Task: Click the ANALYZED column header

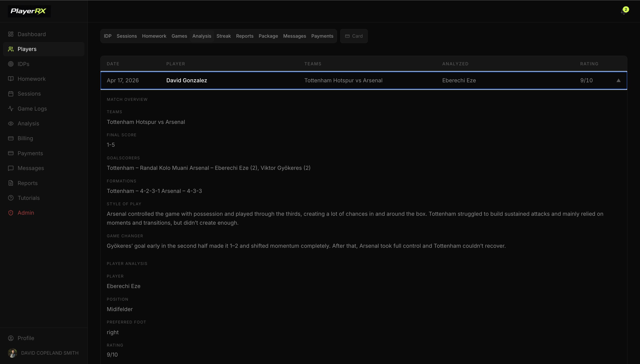Action: [x=455, y=64]
